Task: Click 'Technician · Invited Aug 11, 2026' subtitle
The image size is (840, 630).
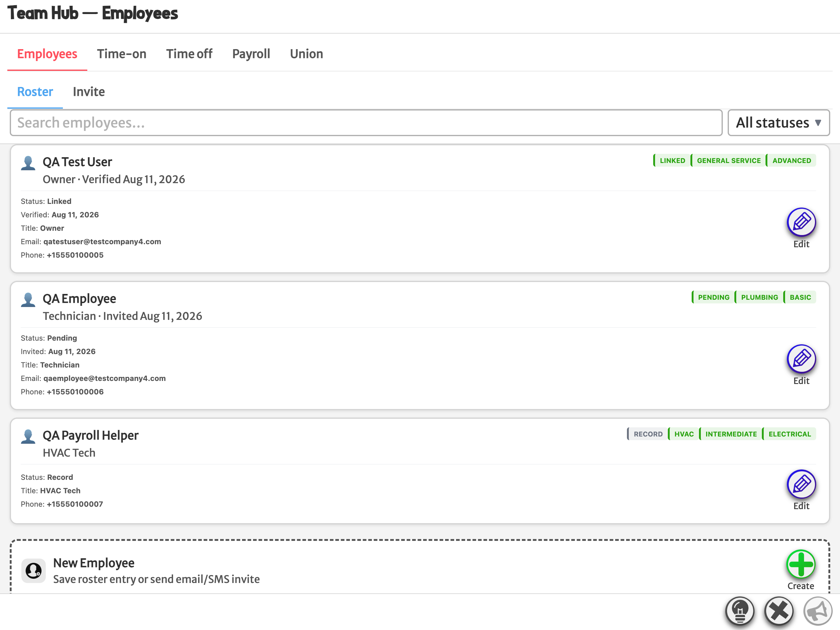Action: 122,316
